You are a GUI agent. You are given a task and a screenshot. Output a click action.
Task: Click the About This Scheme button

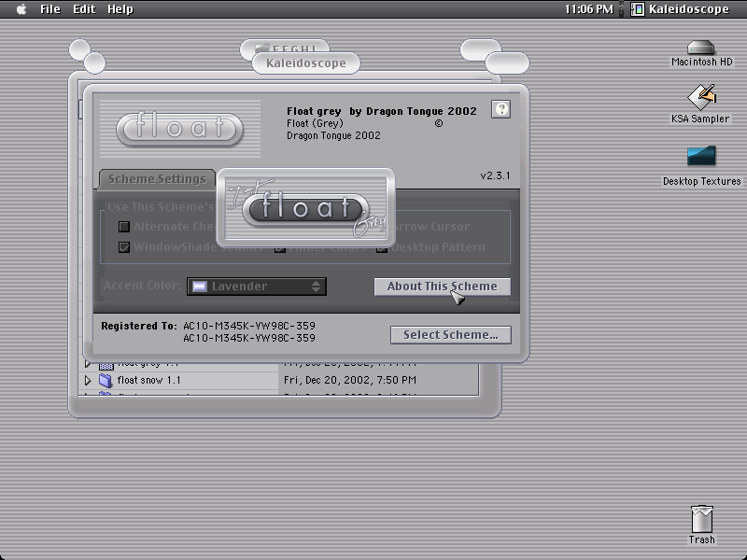(442, 287)
